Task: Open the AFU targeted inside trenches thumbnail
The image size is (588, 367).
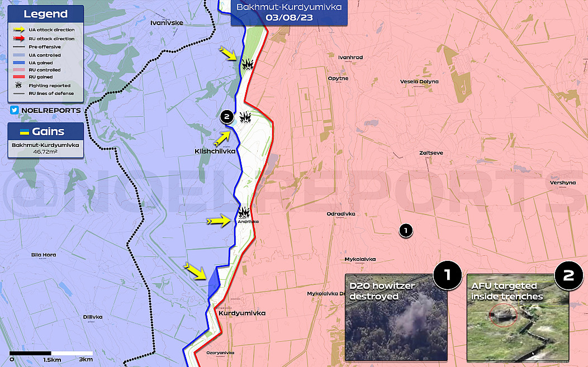Action: 518,317
